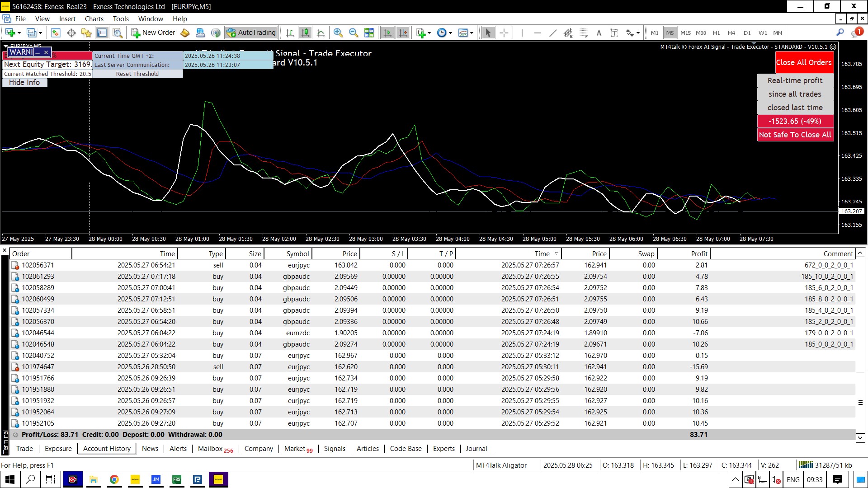The height and width of the screenshot is (488, 868).
Task: Open the New Order dialog
Action: (153, 33)
